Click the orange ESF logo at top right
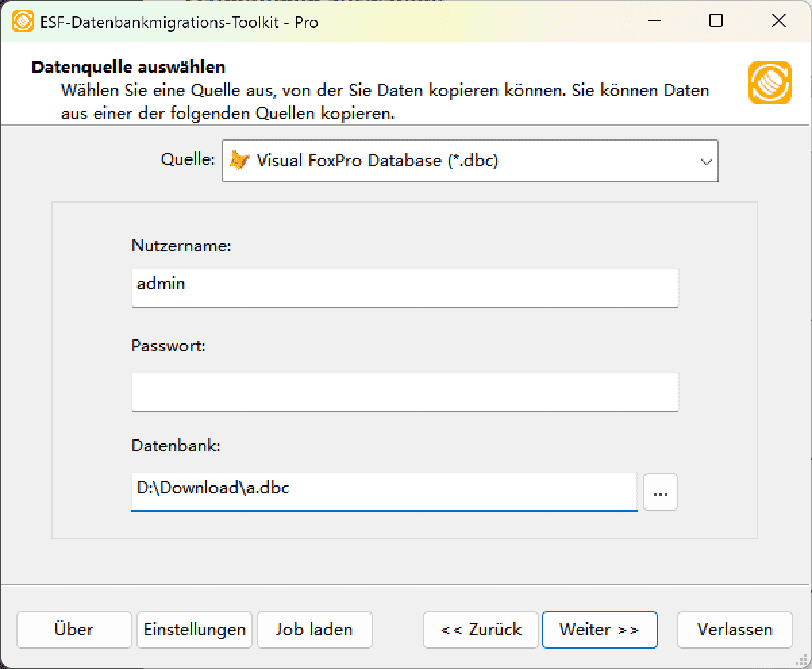The width and height of the screenshot is (812, 669). coord(769,82)
